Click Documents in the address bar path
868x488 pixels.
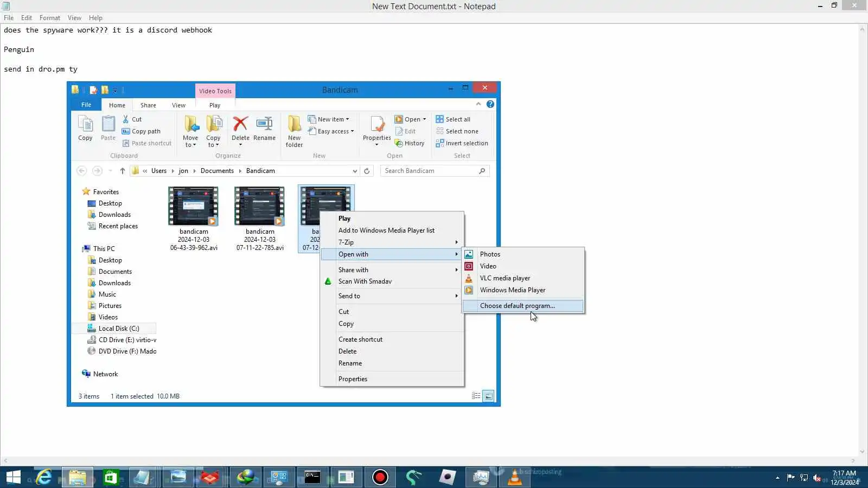[x=217, y=171]
